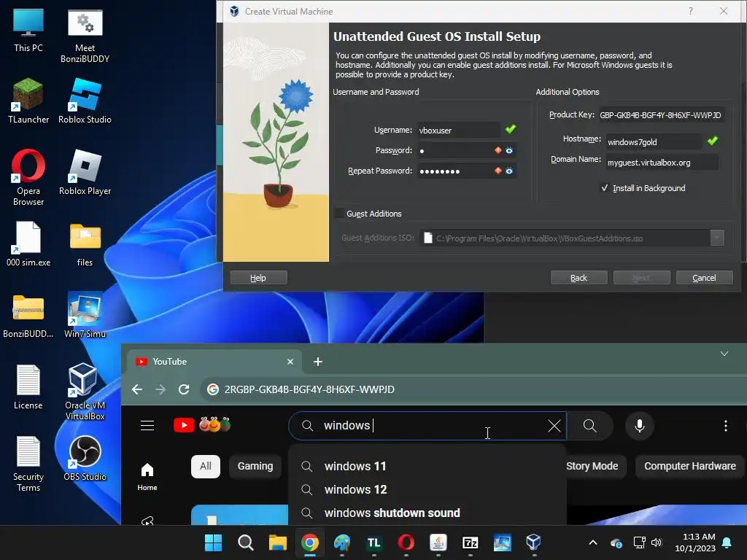Choose 'windows 11' search suggestion
Screen dimensions: 747x560
(x=427, y=466)
